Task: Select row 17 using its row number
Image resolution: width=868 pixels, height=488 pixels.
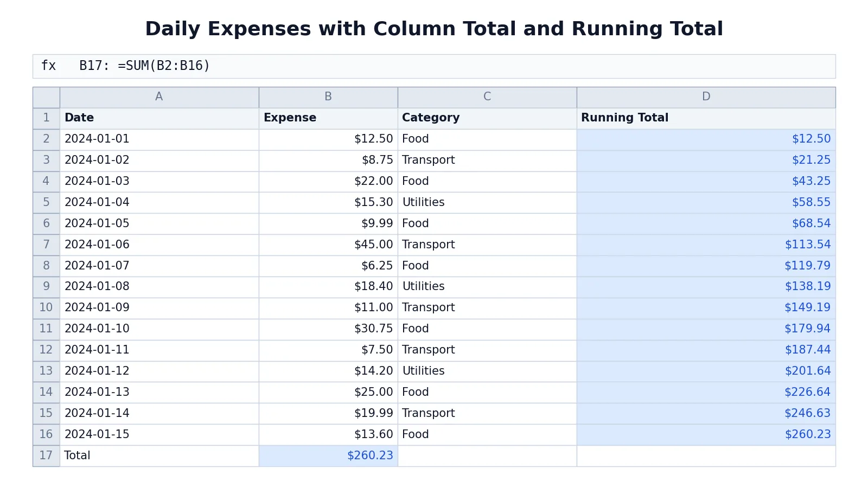Action: tap(46, 456)
